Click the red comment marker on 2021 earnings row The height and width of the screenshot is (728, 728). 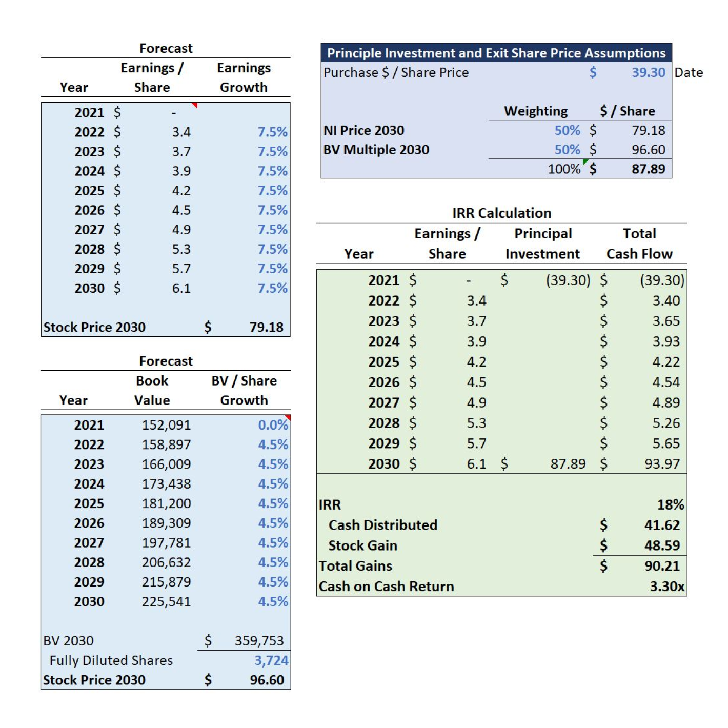(195, 105)
